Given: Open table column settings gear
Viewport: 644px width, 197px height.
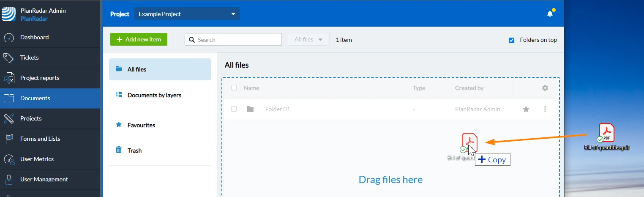Looking at the screenshot, I should [545, 88].
